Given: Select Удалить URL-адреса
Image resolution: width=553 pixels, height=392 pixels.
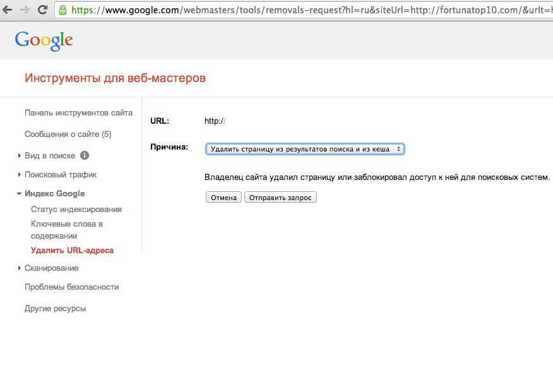Looking at the screenshot, I should [73, 251].
